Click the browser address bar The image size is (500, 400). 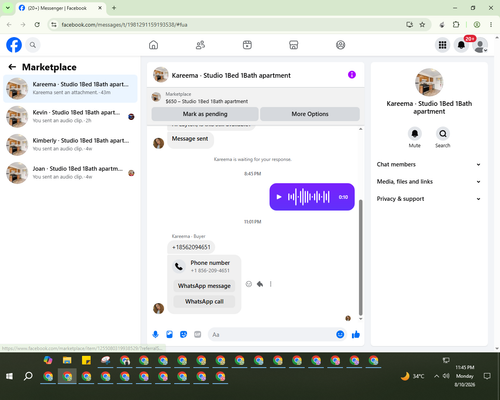230,25
